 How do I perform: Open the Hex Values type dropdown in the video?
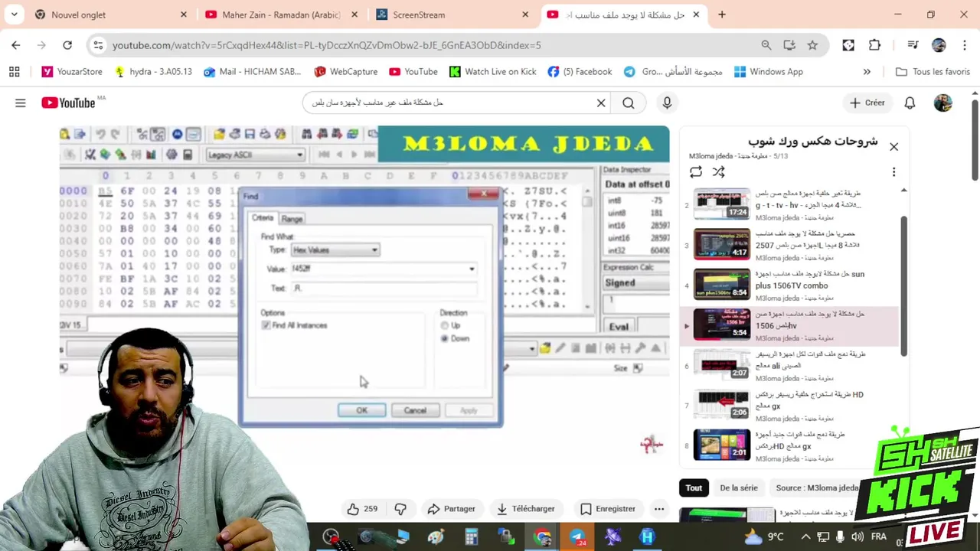pos(335,250)
